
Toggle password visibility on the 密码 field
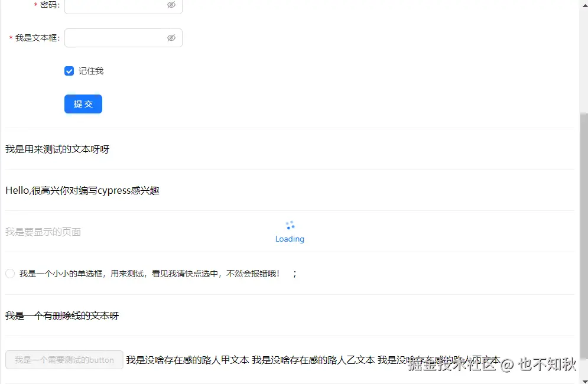pyautogui.click(x=171, y=4)
